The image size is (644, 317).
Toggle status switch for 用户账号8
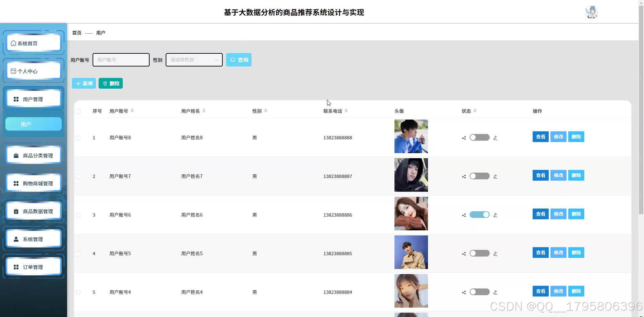coord(480,137)
